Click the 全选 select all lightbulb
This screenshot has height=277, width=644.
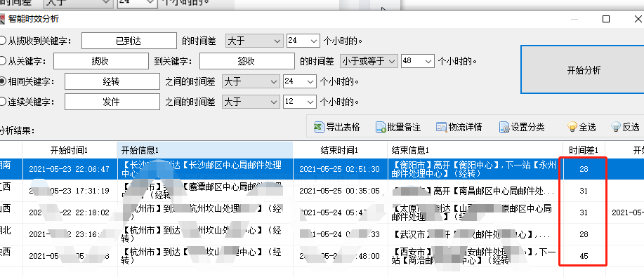[572, 127]
